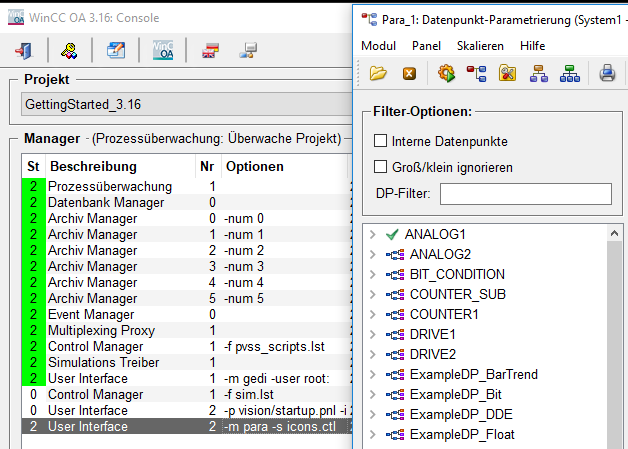Open the Hilfe menu
This screenshot has width=628, height=449.
[x=533, y=46]
